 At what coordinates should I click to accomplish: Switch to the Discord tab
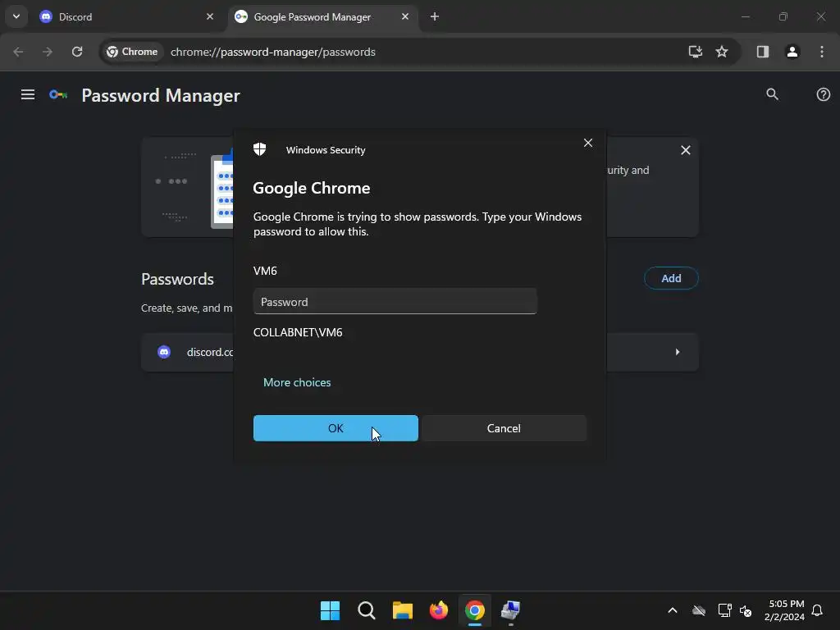(x=127, y=16)
